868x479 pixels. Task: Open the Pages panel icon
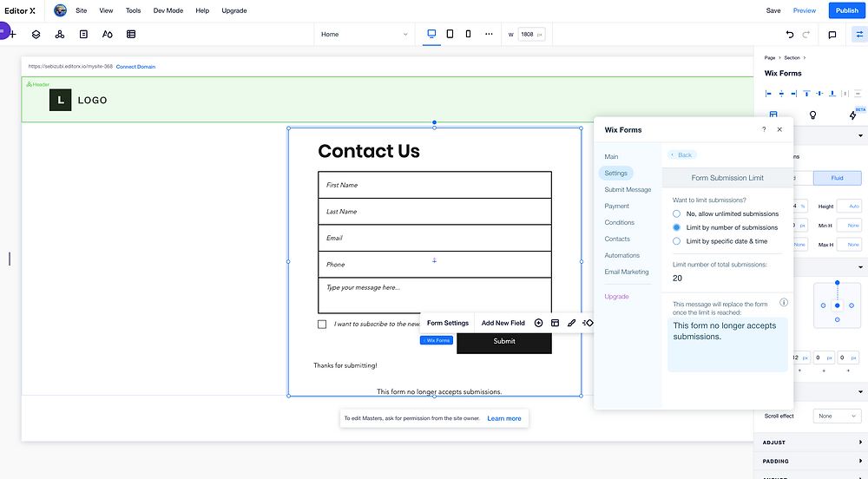click(x=83, y=35)
